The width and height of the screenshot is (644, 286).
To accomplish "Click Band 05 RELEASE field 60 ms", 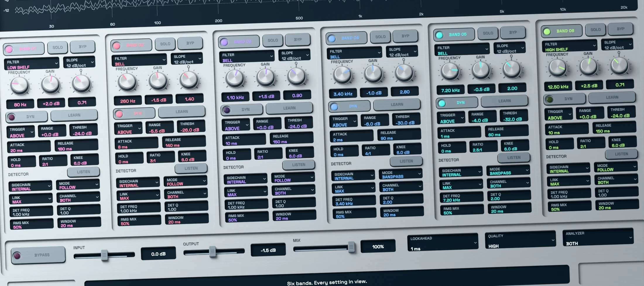I will point(506,132).
